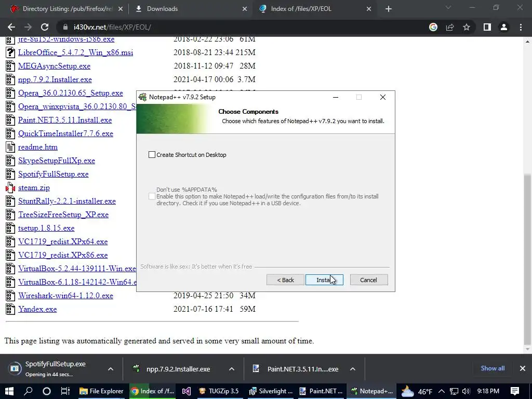Screen dimensions: 532x399
Task: Open the Chrome profile avatar icon
Action: pos(504,27)
